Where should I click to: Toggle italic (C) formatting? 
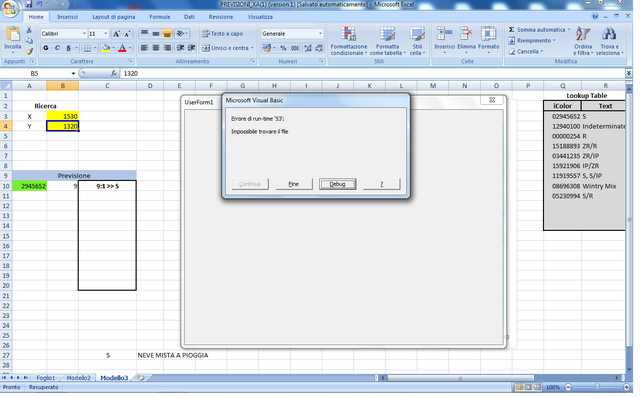point(57,48)
